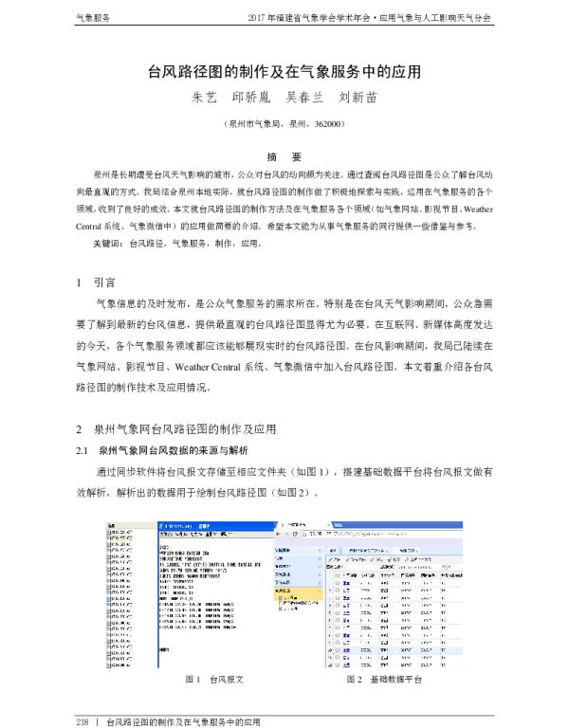Collapse the first sidebar panel using its chevron

pyautogui.click(x=321, y=550)
